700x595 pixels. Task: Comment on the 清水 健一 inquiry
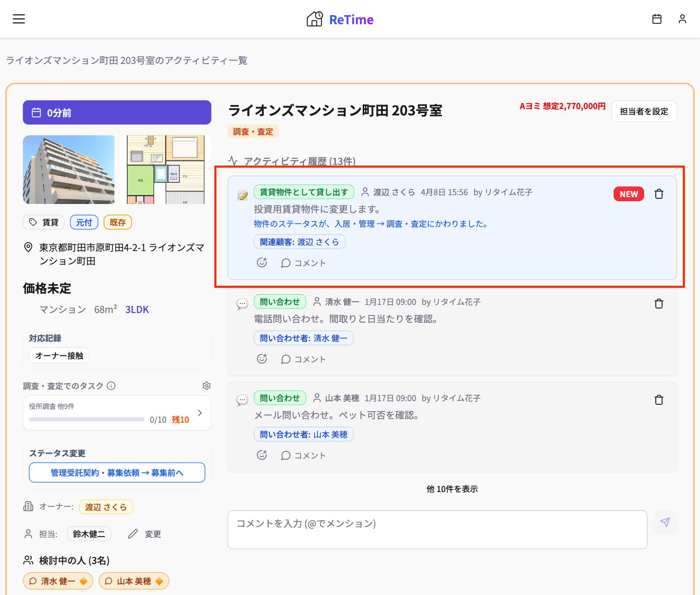coord(303,359)
